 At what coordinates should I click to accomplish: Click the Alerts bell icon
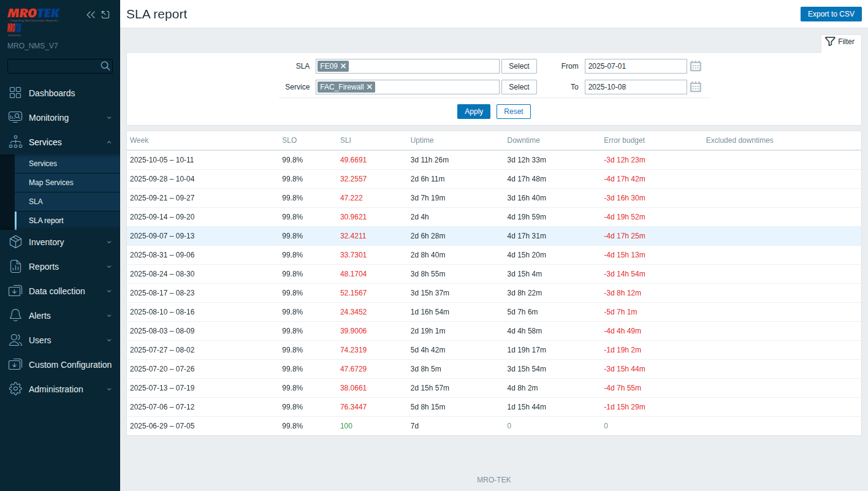15,316
